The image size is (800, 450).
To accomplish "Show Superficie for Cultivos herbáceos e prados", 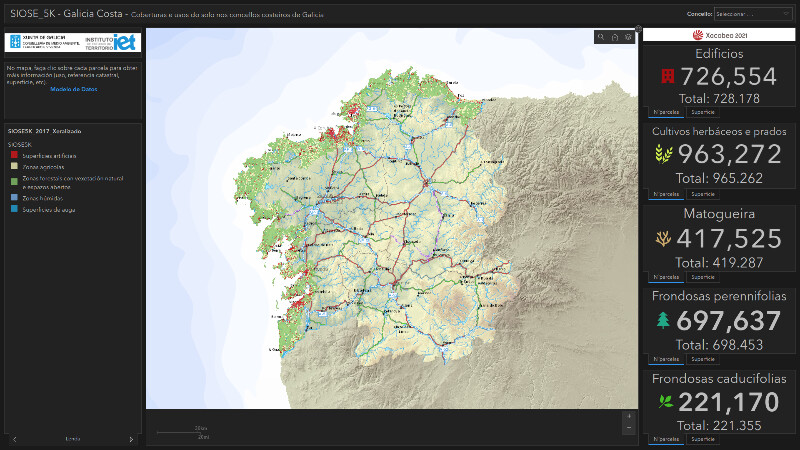I will pos(702,194).
